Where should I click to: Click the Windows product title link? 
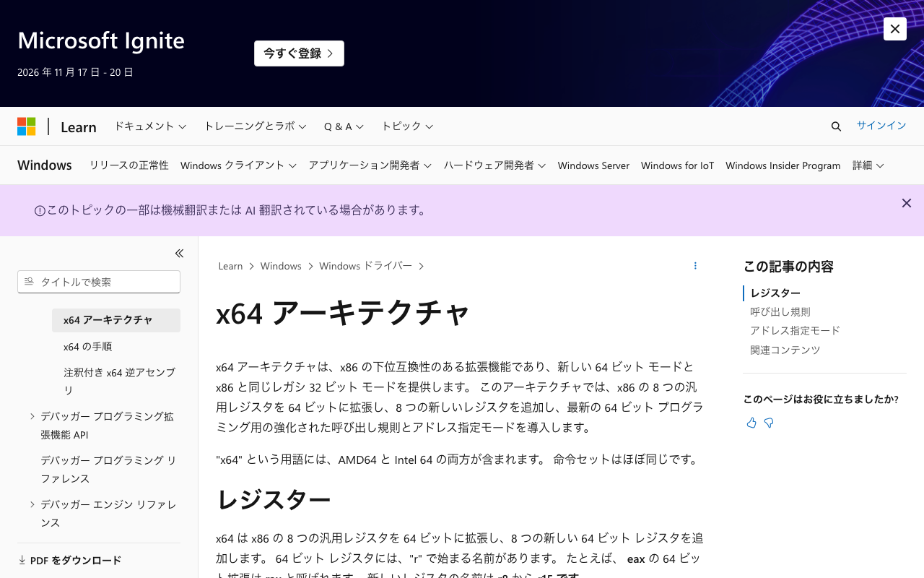point(45,165)
